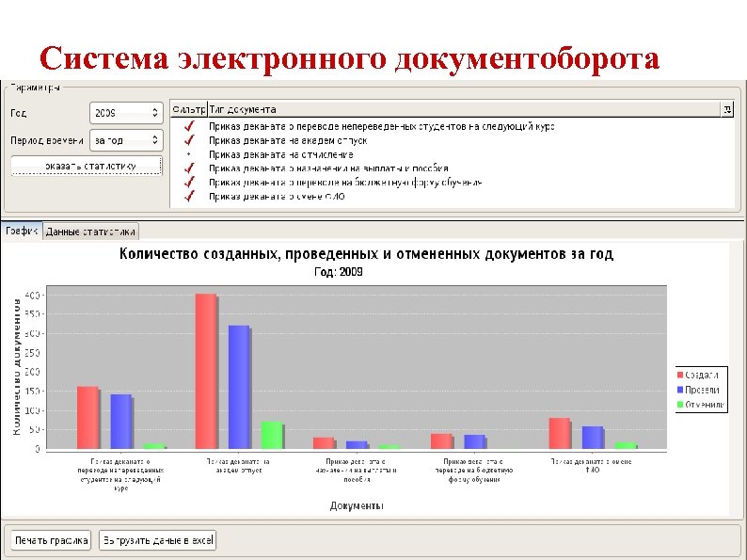Screen dimensions: 747x560
Task: Switch to the График tab
Action: coord(22,231)
